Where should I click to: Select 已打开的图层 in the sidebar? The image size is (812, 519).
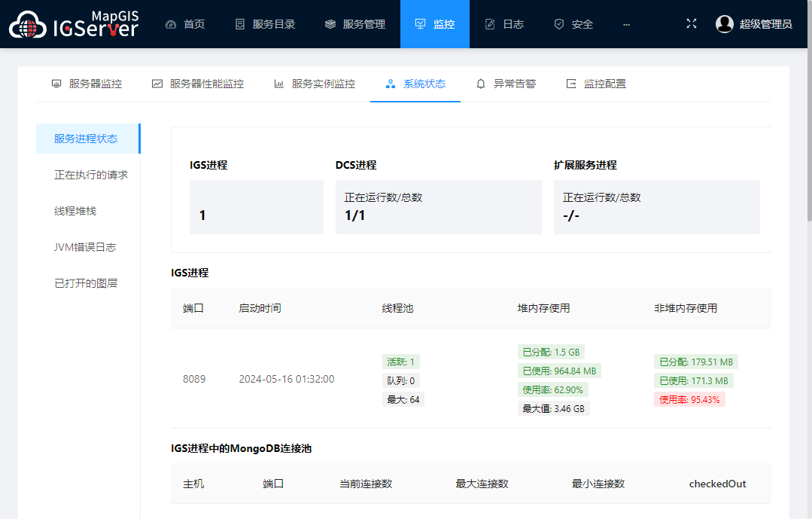click(86, 283)
